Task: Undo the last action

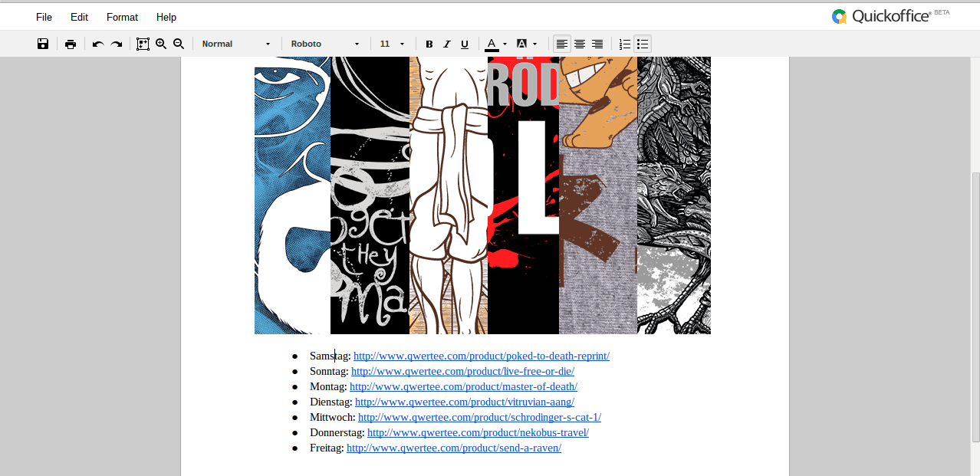Action: 98,44
